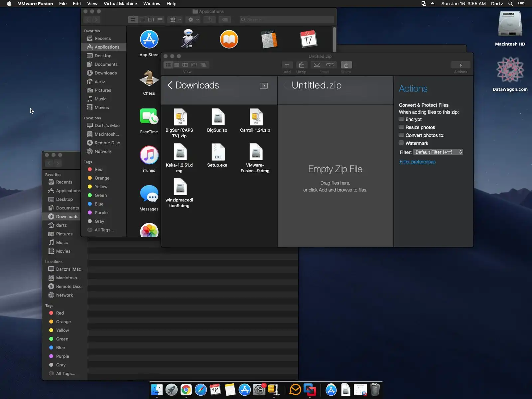This screenshot has width=532, height=399.
Task: Select the Keka-1.2.51.dmg file
Action: pyautogui.click(x=180, y=158)
